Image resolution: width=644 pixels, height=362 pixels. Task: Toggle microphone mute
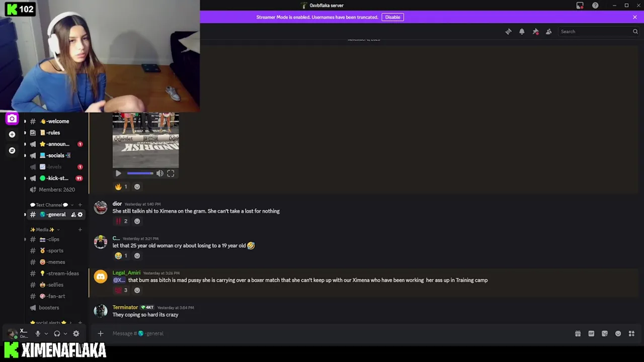(x=37, y=333)
